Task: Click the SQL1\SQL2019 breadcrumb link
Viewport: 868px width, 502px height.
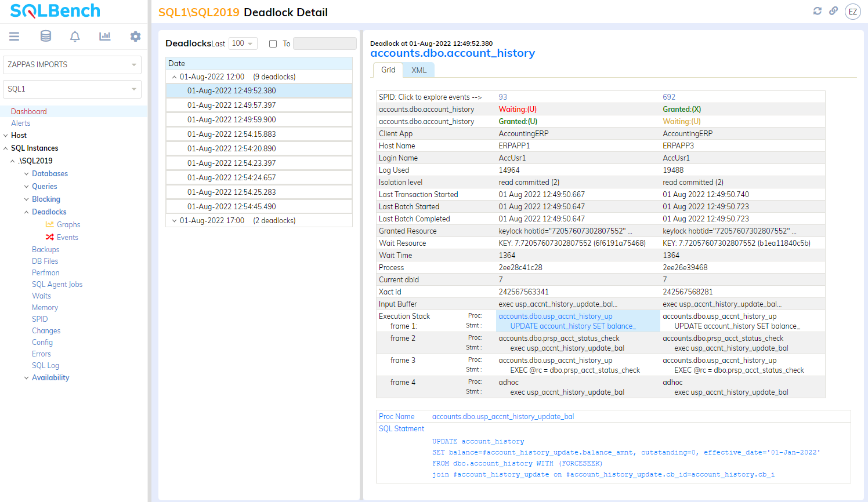Action: tap(199, 12)
